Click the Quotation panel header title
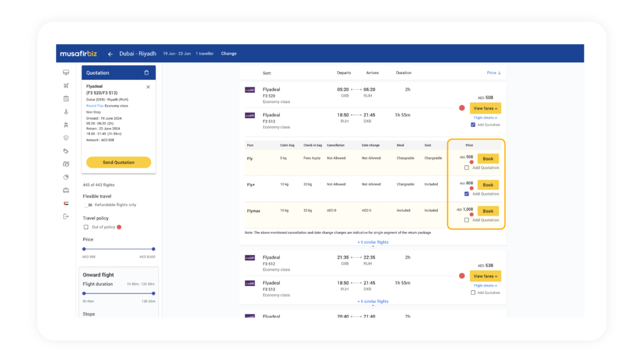The image size is (644, 362). (97, 73)
